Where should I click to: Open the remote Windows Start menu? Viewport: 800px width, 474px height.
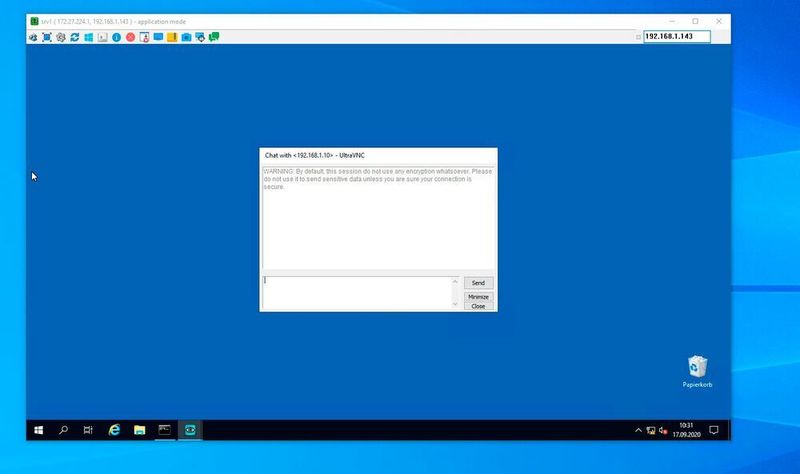click(38, 430)
